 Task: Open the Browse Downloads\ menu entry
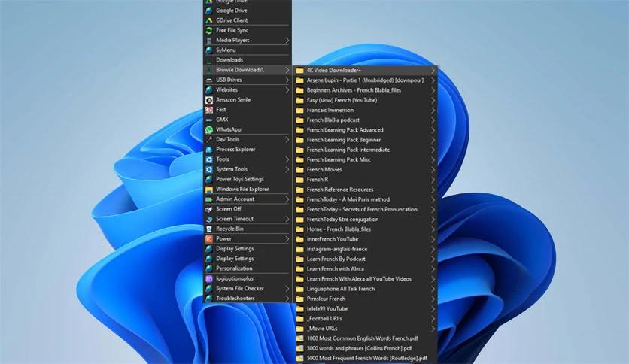[x=248, y=70]
